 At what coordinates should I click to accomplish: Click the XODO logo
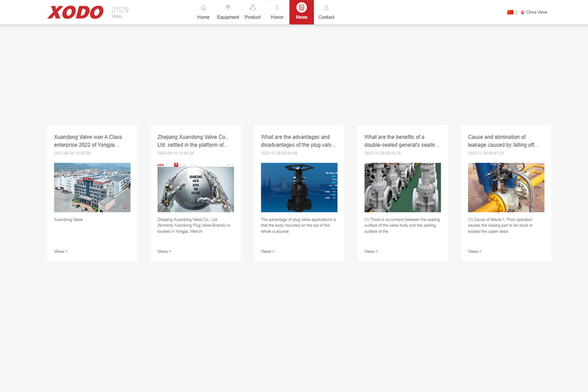[x=75, y=12]
